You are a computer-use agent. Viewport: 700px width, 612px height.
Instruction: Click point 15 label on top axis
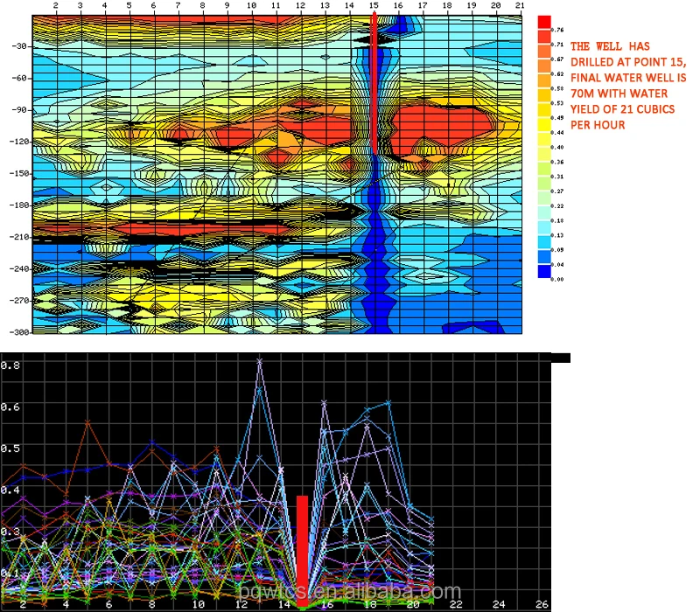374,5
